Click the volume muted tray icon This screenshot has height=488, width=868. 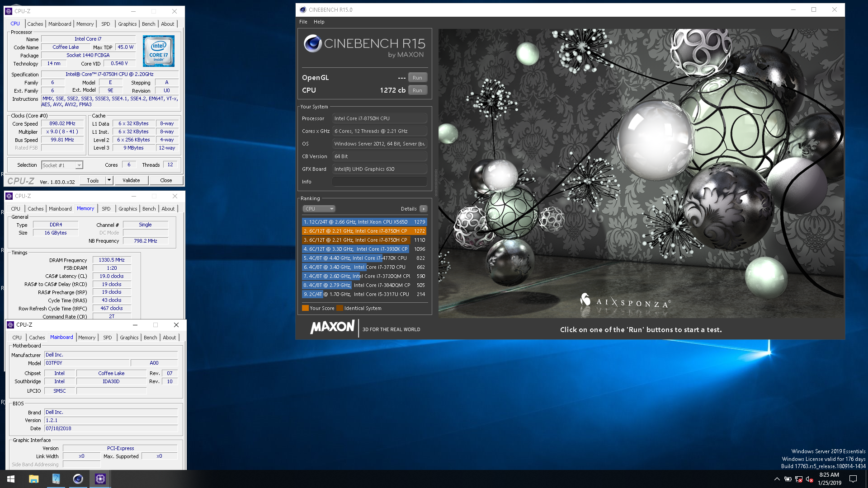pos(809,479)
